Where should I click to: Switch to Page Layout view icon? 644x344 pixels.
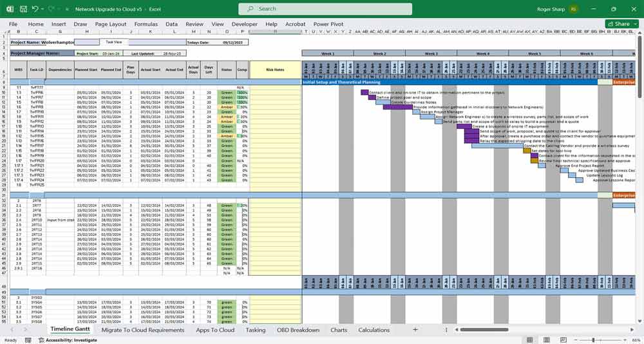click(x=546, y=340)
